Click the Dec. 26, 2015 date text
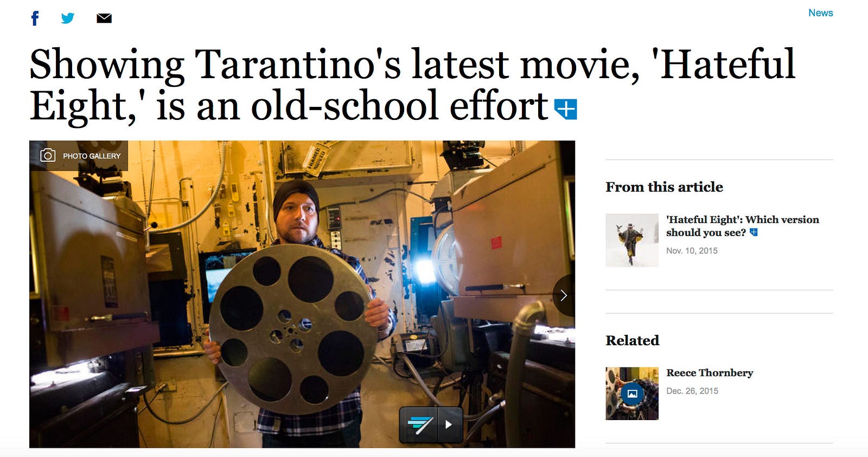The height and width of the screenshot is (457, 868). pyautogui.click(x=692, y=391)
